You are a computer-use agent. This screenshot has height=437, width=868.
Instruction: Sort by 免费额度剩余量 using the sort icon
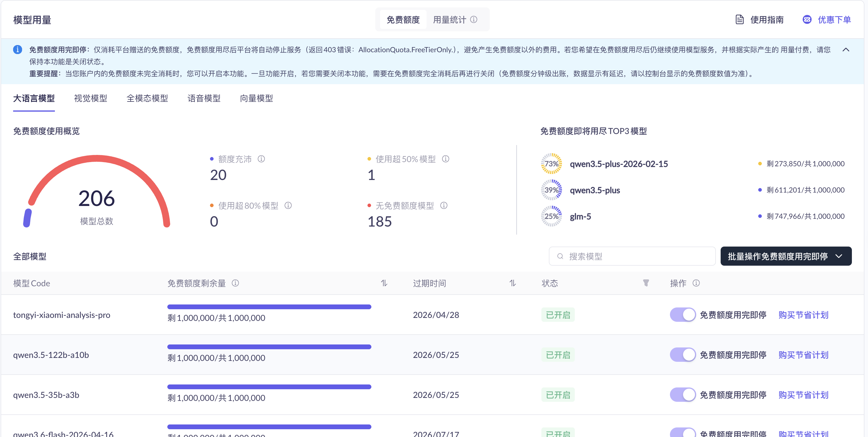[384, 283]
